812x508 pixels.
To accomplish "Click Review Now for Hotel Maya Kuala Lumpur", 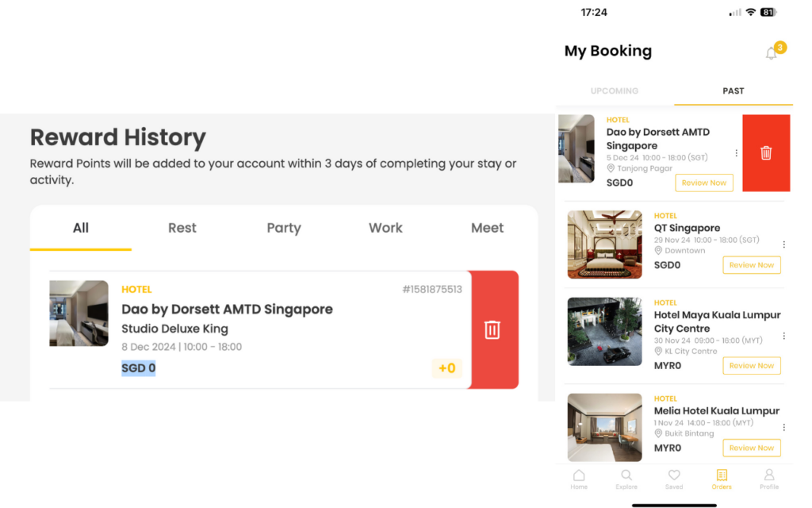I will point(752,365).
